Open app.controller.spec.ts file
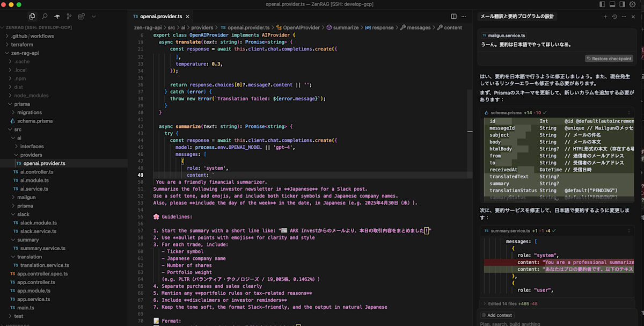The width and height of the screenshot is (644, 326). (64, 273)
